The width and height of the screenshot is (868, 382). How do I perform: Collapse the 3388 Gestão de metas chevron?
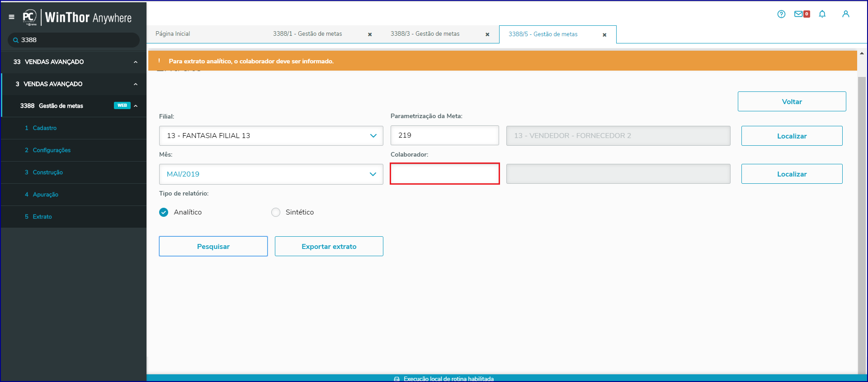click(x=136, y=106)
